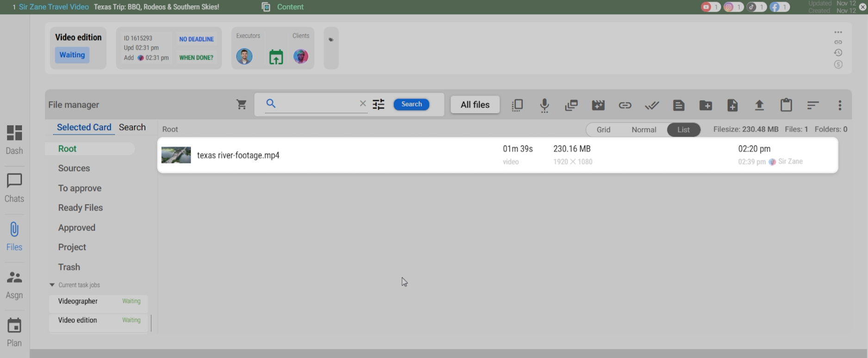868x358 pixels.
Task: Open the three-dot more options menu in toolbar
Action: click(x=839, y=105)
